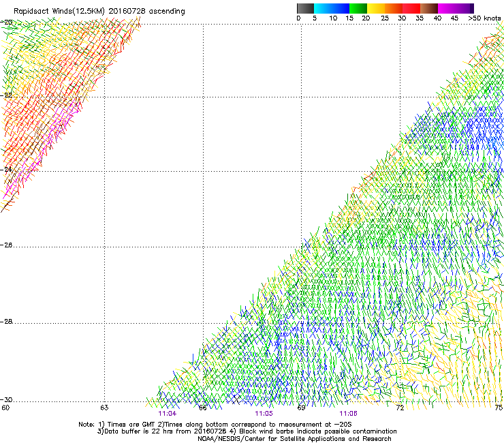Click the 'Black wind barbs indicate possible contamination' note
Image resolution: width=504 pixels, height=443 pixels.
(318, 431)
